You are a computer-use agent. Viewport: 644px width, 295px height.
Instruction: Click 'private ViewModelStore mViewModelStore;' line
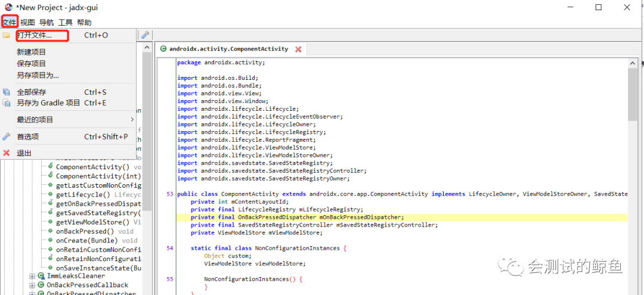coord(256,232)
